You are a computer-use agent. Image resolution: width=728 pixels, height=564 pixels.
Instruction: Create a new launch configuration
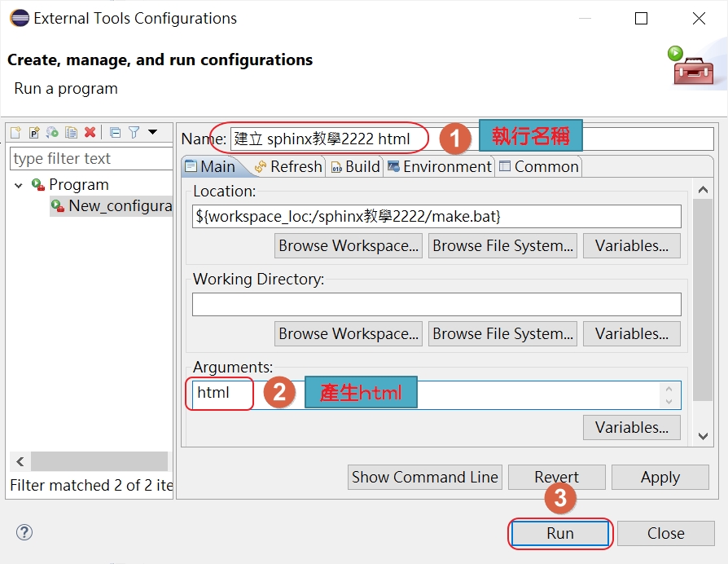(x=15, y=132)
